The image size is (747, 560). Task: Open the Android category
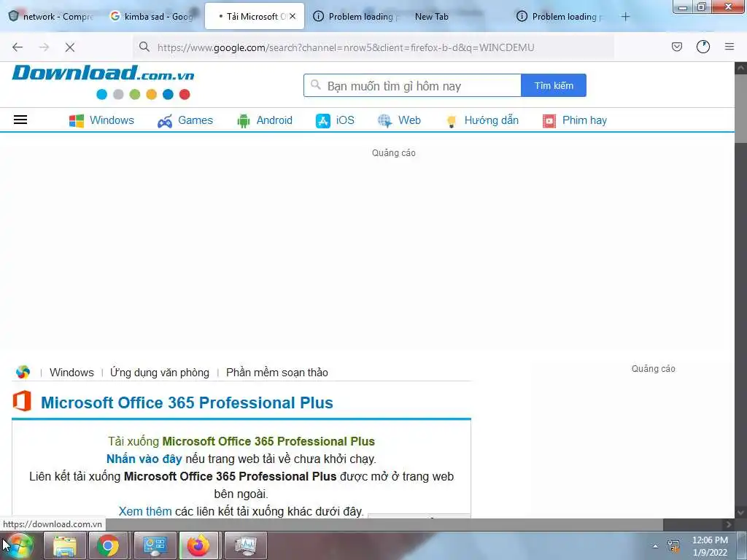[x=265, y=120]
